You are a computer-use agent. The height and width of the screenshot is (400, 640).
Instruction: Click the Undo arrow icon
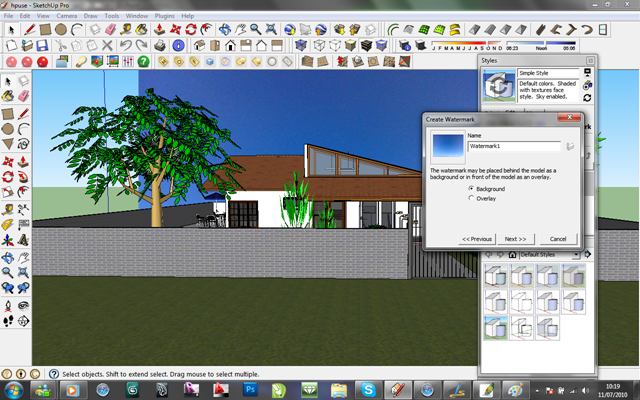126,45
